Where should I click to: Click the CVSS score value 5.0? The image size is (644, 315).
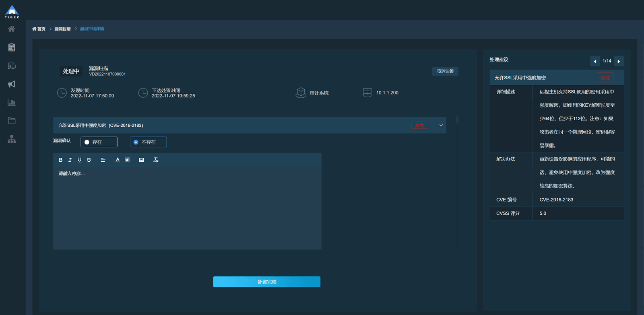(x=543, y=213)
